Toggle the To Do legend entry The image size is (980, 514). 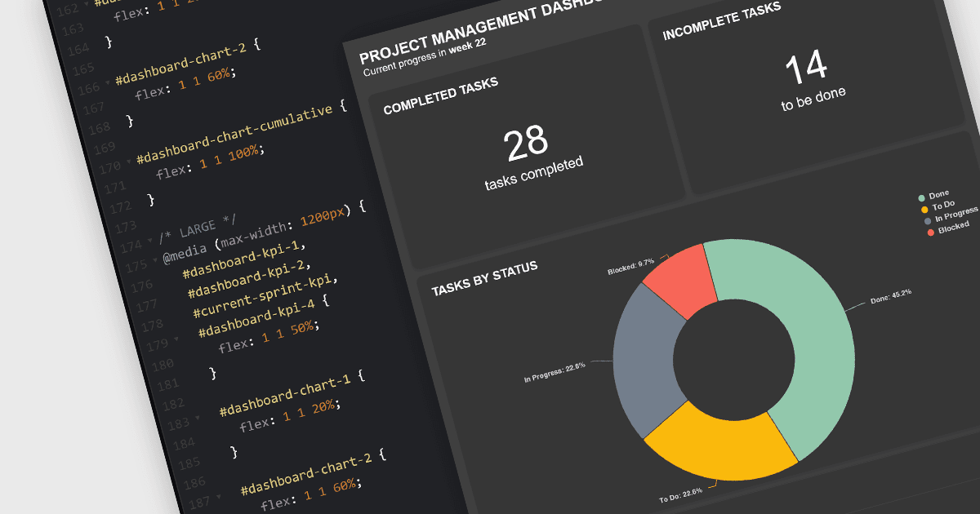point(938,206)
